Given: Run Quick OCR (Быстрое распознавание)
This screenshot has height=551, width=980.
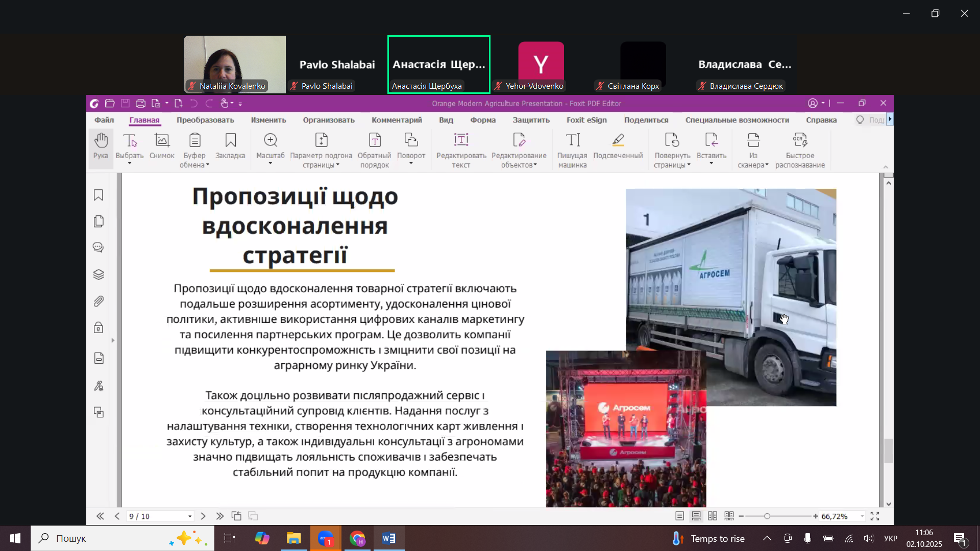Looking at the screenshot, I should pyautogui.click(x=800, y=150).
